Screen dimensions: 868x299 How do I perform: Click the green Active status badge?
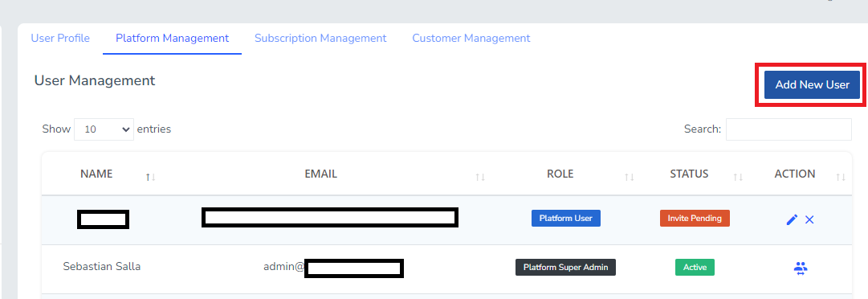tap(695, 267)
